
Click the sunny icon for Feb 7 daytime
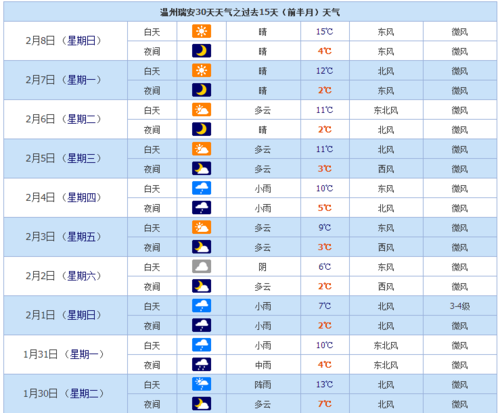tap(201, 71)
